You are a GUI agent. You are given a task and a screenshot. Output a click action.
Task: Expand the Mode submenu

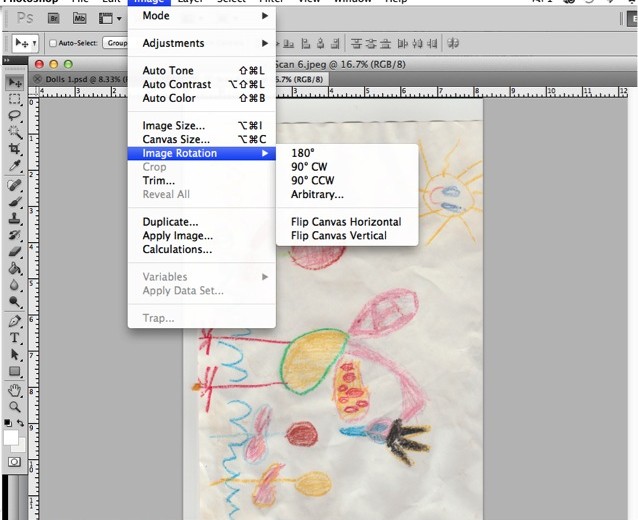pos(202,16)
